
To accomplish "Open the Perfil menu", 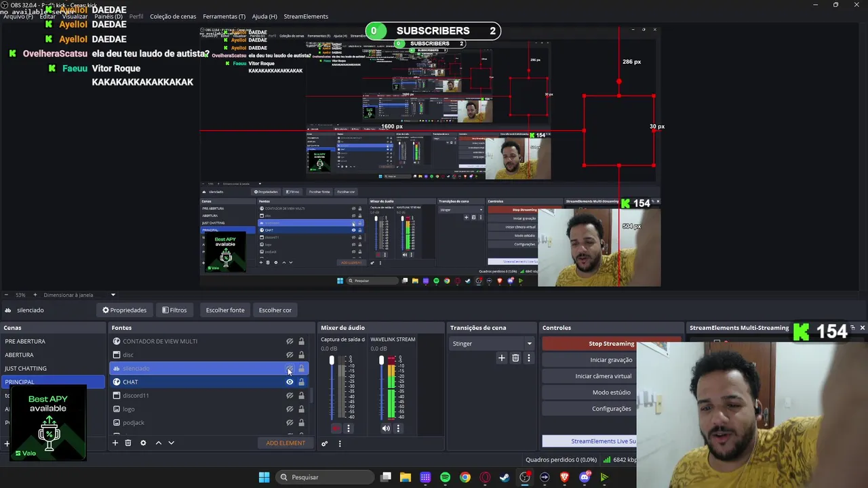I will coord(136,16).
